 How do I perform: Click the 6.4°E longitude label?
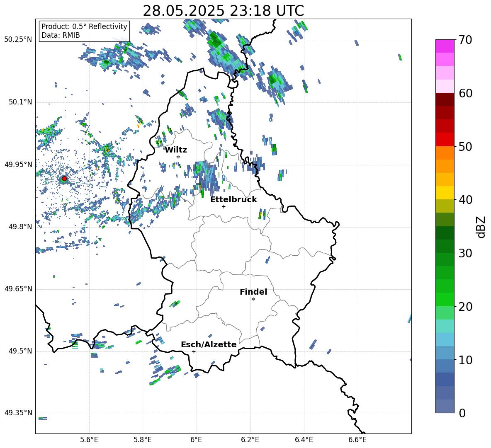point(304,440)
